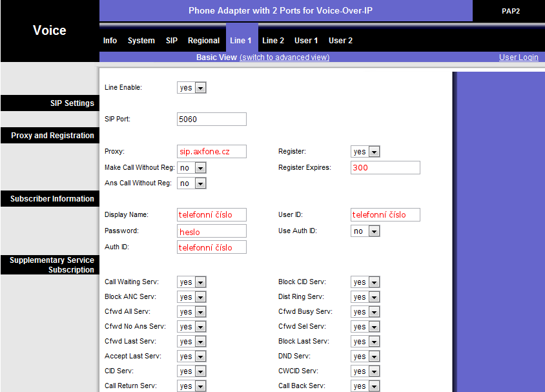545x392 pixels.
Task: Open the User 1 tab
Action: [306, 41]
